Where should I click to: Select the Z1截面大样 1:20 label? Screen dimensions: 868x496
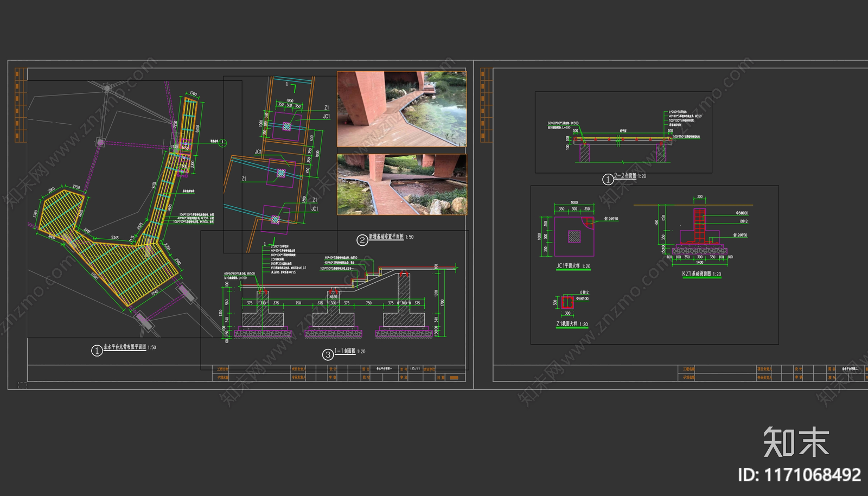coord(572,323)
